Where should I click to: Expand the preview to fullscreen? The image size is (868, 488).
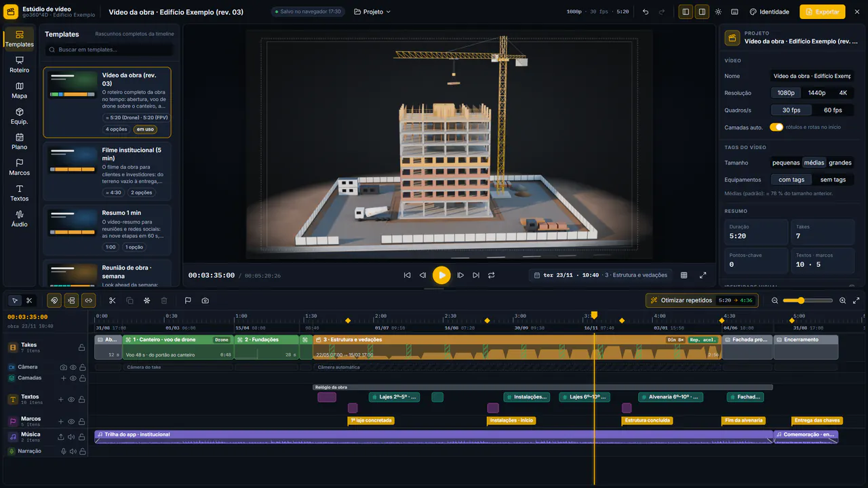tap(703, 275)
